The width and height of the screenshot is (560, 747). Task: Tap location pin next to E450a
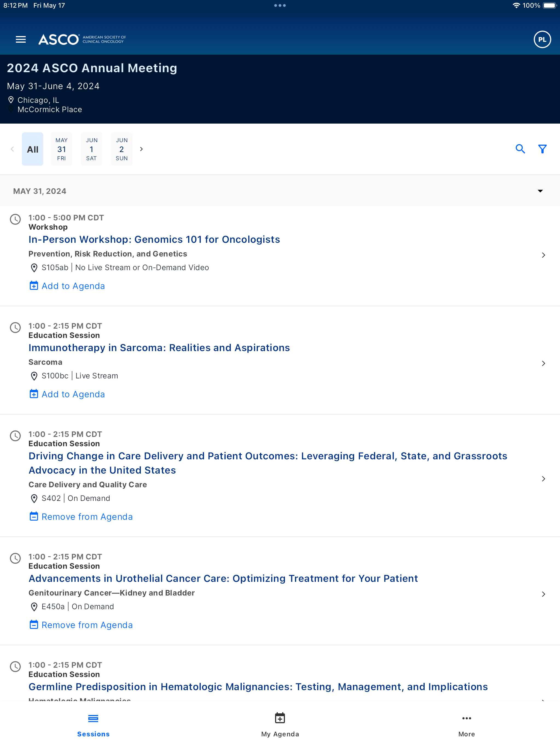[34, 607]
